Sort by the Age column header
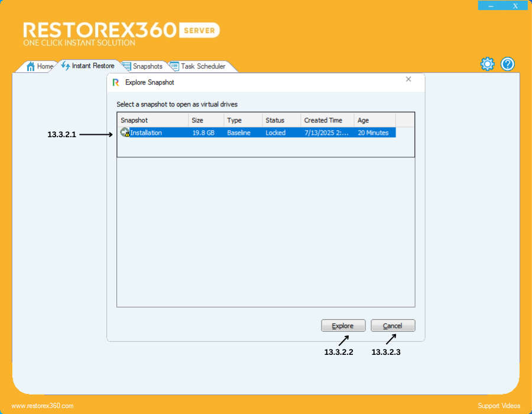The width and height of the screenshot is (532, 414). point(375,120)
